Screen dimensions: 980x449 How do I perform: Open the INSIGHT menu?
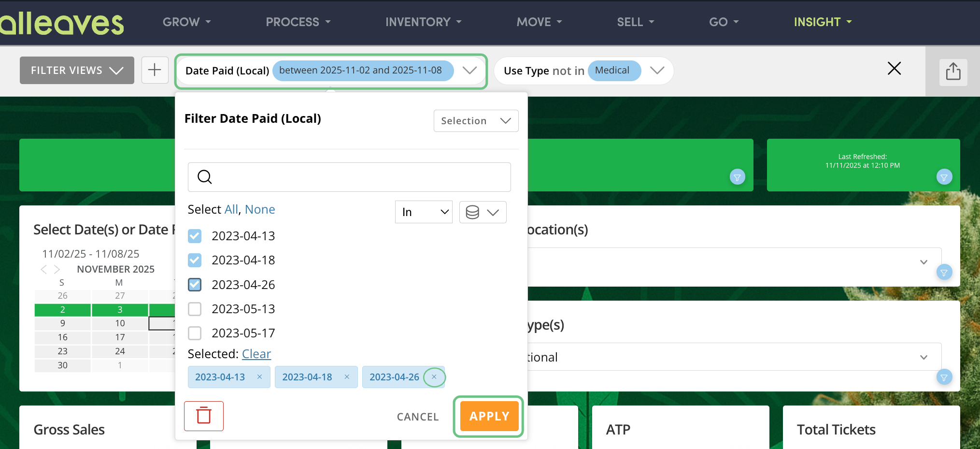click(x=823, y=22)
